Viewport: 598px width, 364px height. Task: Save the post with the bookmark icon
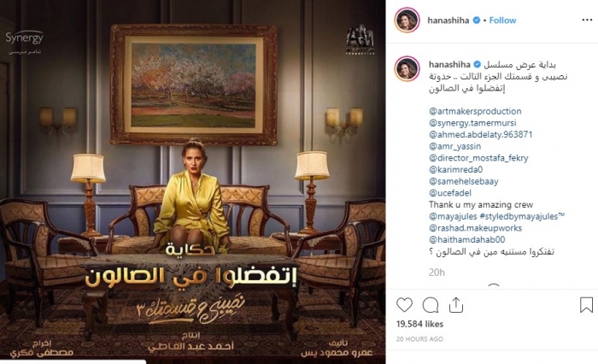click(586, 305)
